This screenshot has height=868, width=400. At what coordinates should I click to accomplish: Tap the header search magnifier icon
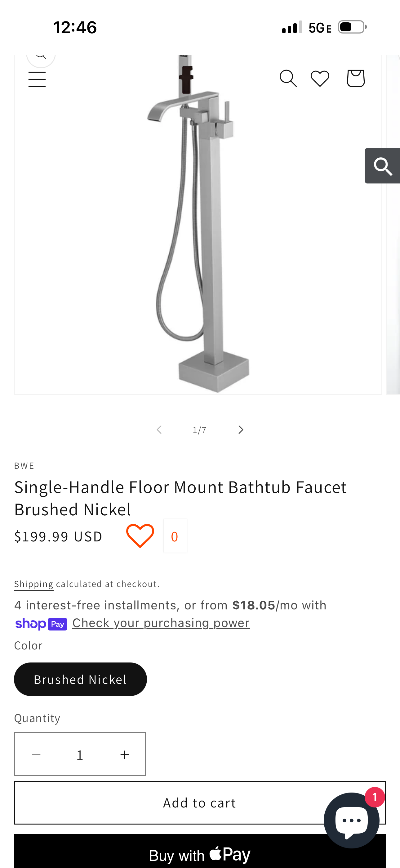[288, 79]
